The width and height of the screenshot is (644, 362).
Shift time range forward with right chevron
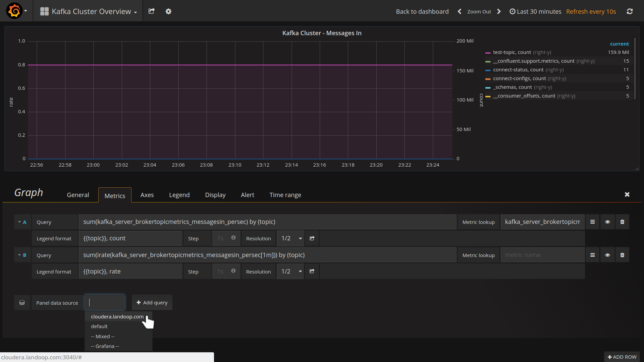pos(499,11)
